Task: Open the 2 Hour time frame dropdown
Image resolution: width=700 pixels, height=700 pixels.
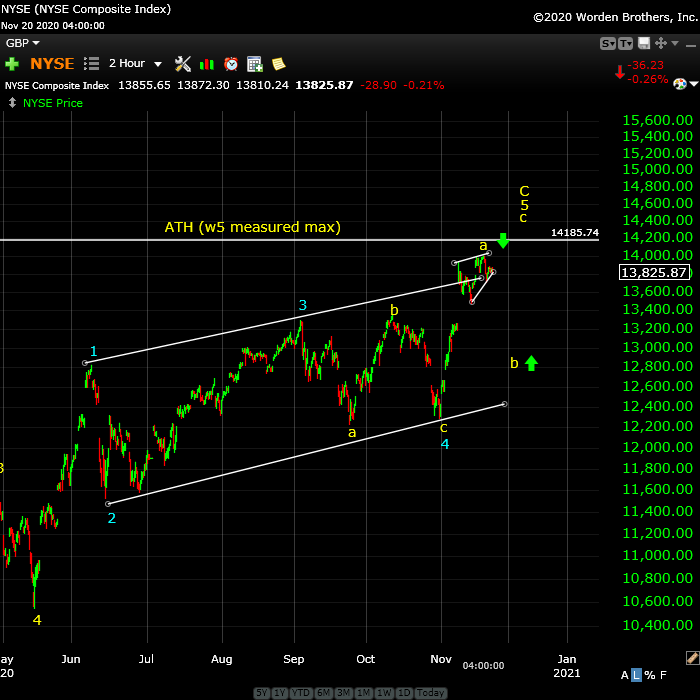Action: tap(135, 63)
